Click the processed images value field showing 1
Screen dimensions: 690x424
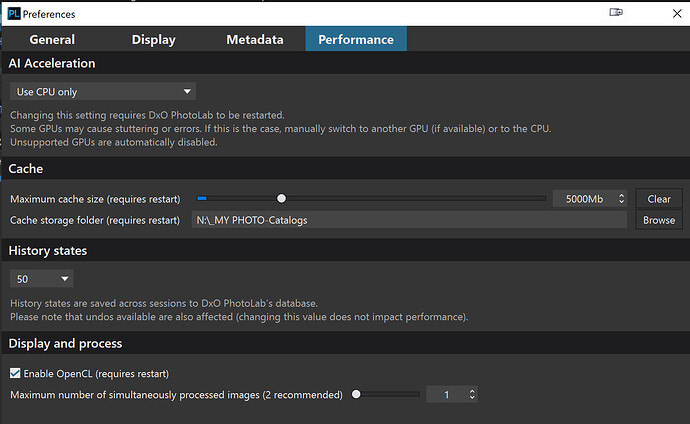click(445, 395)
